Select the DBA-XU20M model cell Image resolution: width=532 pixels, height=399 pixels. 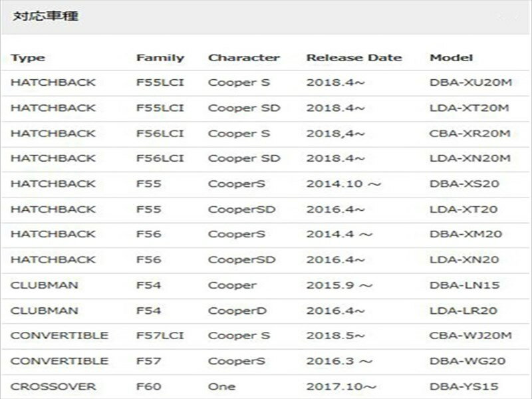tap(470, 82)
